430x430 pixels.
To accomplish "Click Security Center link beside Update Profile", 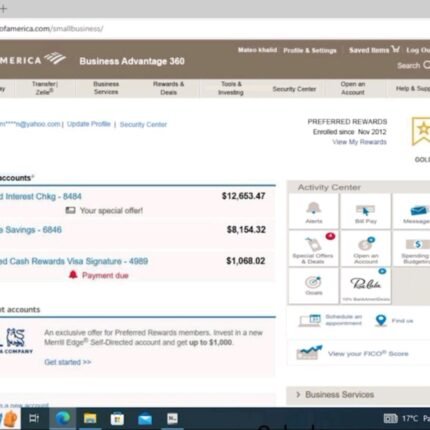I will point(143,124).
